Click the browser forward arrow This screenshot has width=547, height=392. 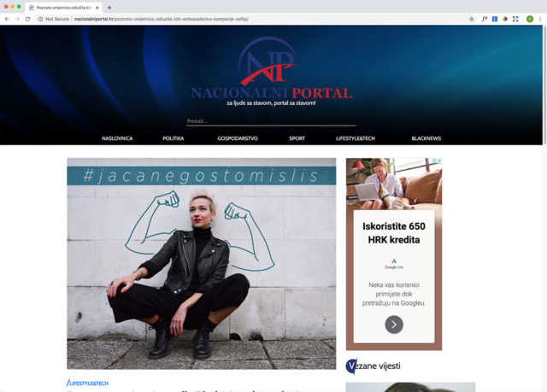pyautogui.click(x=17, y=19)
